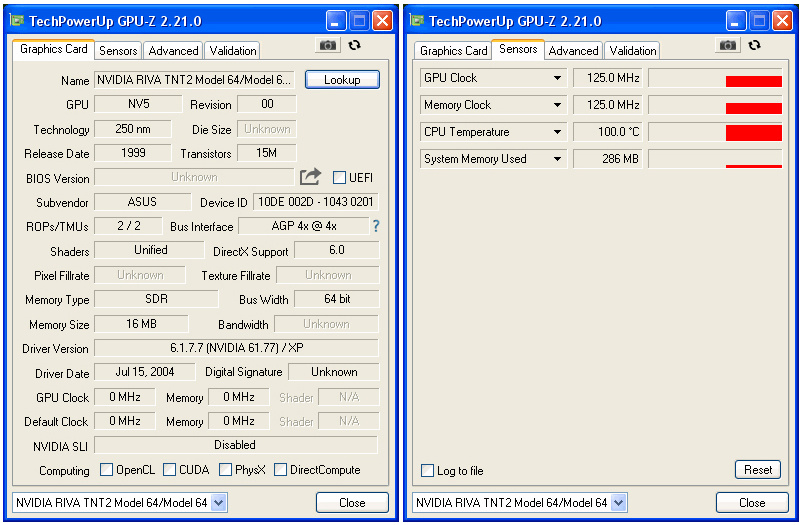Click System Memory Used reading 286 MB
The image size is (802, 525).
608,159
